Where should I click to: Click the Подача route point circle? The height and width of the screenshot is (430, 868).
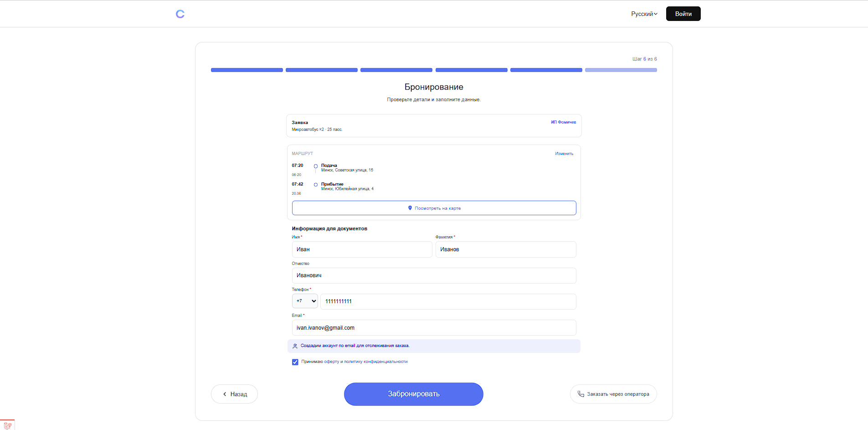(316, 166)
